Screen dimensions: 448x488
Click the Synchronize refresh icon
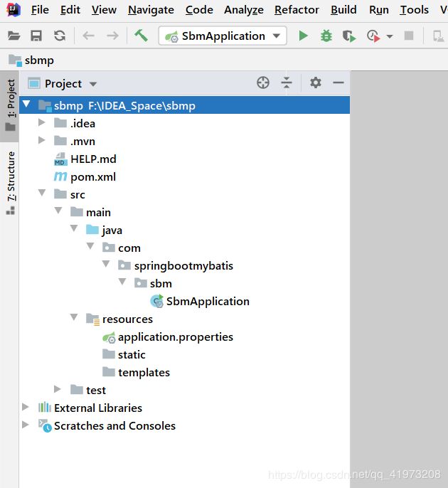[x=60, y=36]
